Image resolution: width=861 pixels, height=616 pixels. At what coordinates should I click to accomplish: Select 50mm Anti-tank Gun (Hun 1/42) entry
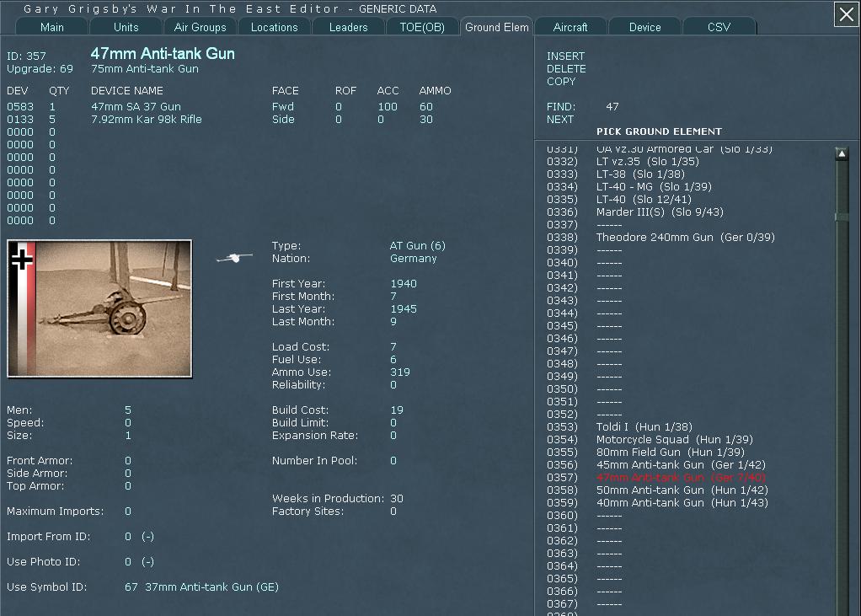click(x=682, y=490)
